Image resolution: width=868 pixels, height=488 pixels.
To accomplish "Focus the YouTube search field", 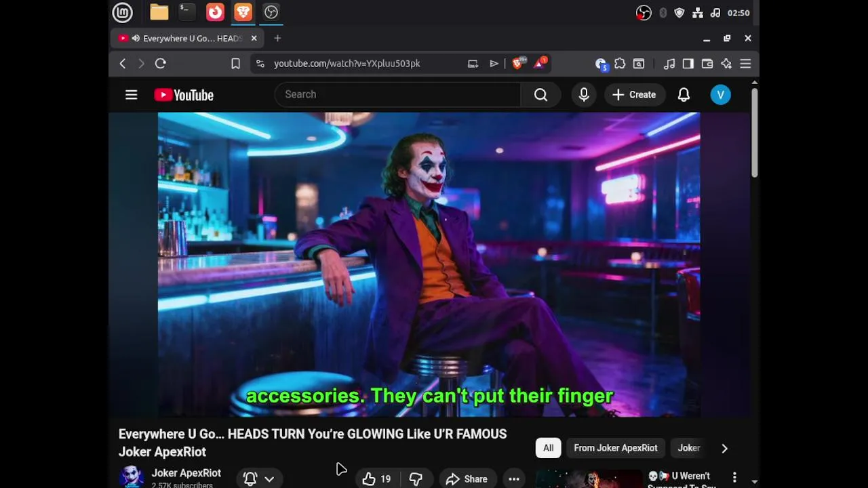I will (x=397, y=95).
